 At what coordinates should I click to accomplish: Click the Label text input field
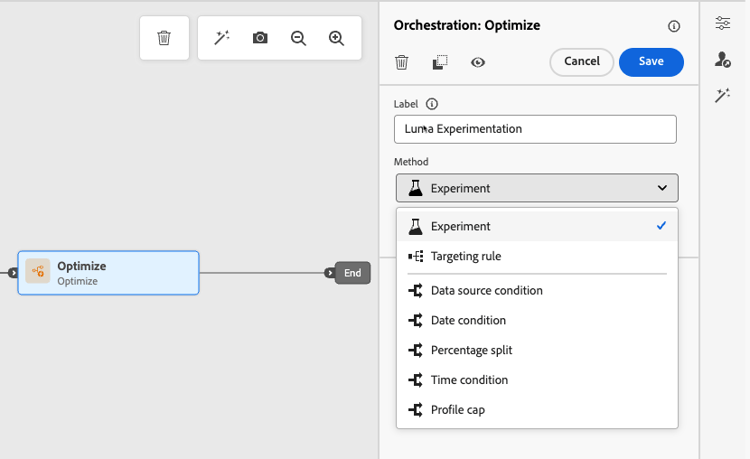pos(535,129)
